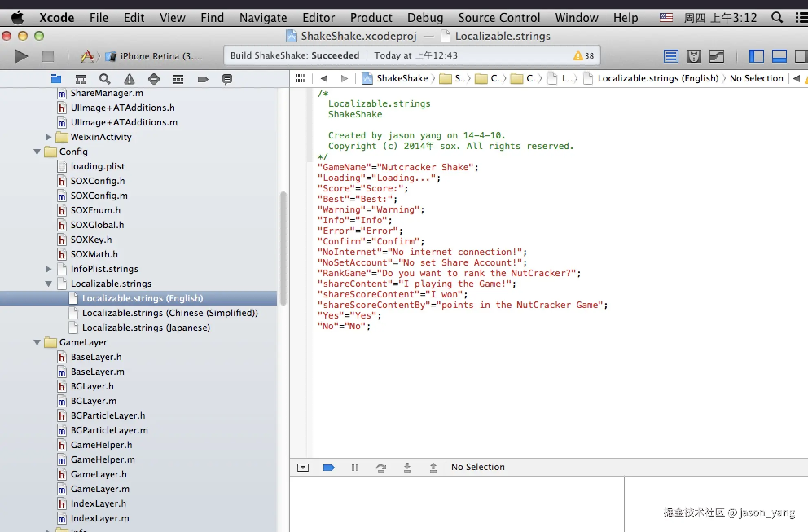Image resolution: width=808 pixels, height=532 pixels.
Task: Toggle the left navigator pane visibility
Action: click(756, 56)
